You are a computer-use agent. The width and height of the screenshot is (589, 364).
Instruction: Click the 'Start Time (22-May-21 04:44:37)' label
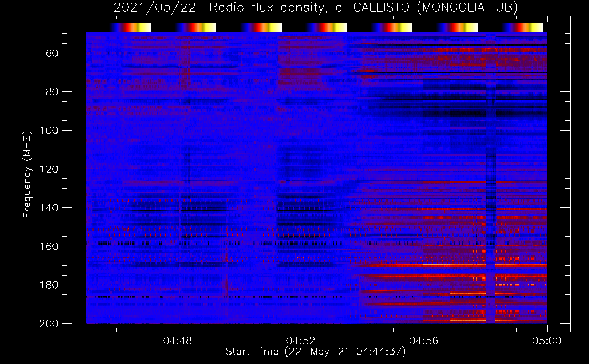point(316,352)
